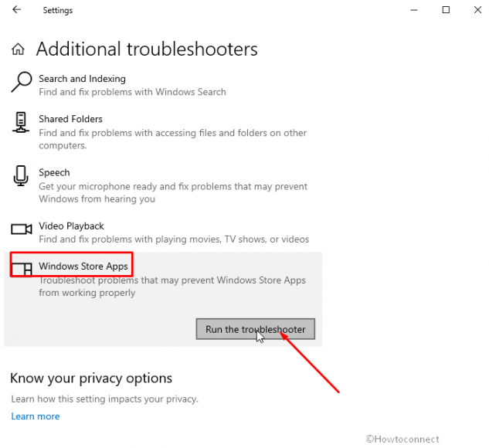Click the Search and Indexing magnifier icon
This screenshot has height=448, width=489.
pos(21,82)
